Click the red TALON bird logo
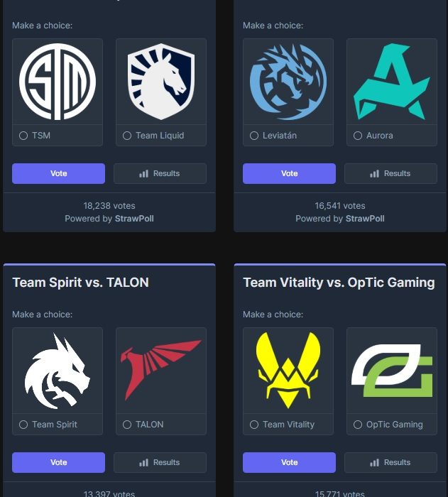 tap(161, 370)
